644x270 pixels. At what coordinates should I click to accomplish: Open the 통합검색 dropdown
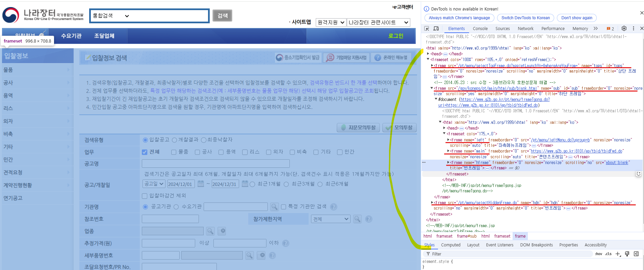[111, 16]
